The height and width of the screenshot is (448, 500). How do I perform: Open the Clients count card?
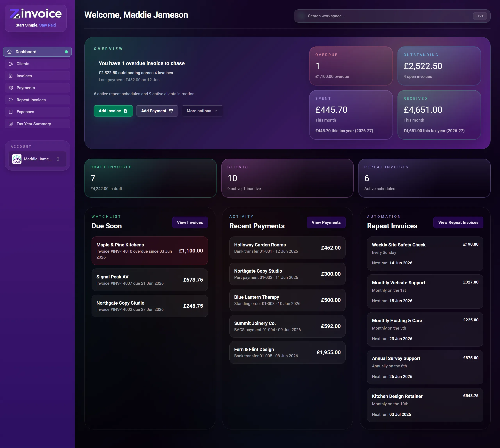click(x=287, y=178)
